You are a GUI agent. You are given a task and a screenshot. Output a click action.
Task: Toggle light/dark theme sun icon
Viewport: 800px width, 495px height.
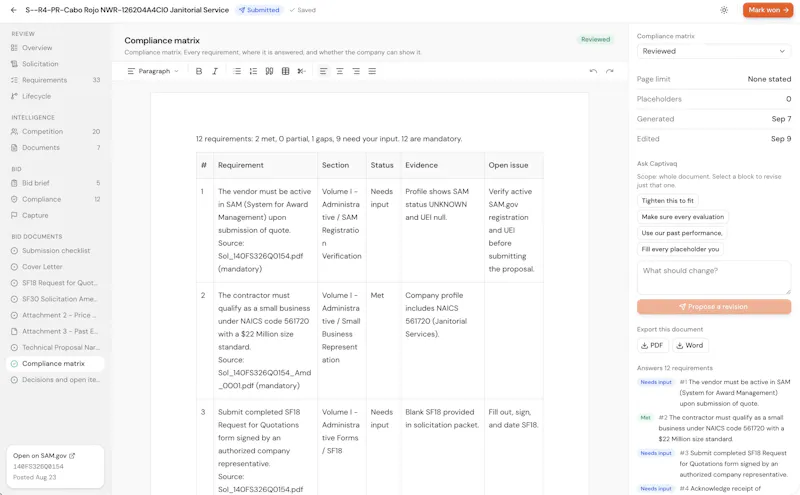click(x=724, y=10)
